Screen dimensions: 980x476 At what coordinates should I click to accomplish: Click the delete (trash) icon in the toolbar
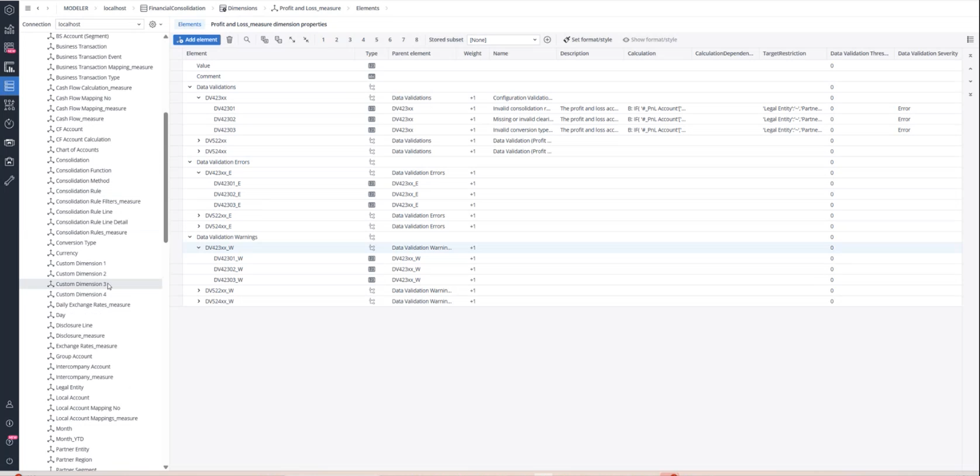[229, 40]
